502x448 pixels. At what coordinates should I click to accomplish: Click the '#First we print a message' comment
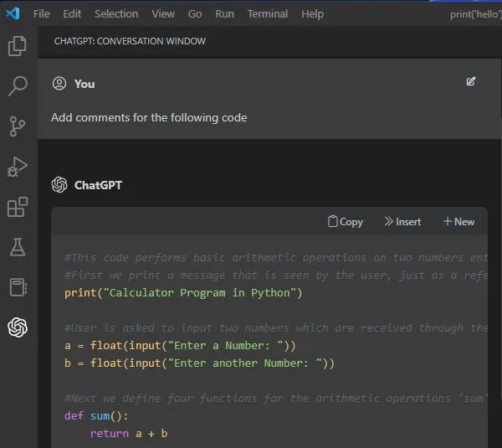(276, 275)
